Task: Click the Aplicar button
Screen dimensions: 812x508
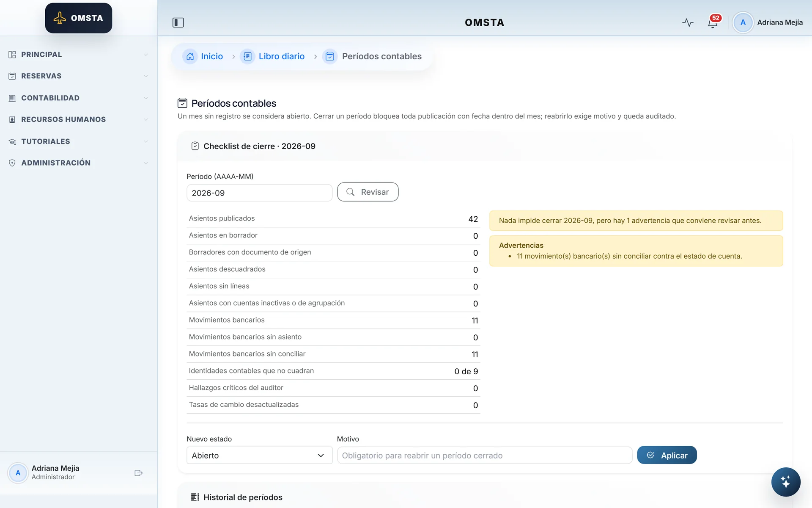Action: [667, 455]
